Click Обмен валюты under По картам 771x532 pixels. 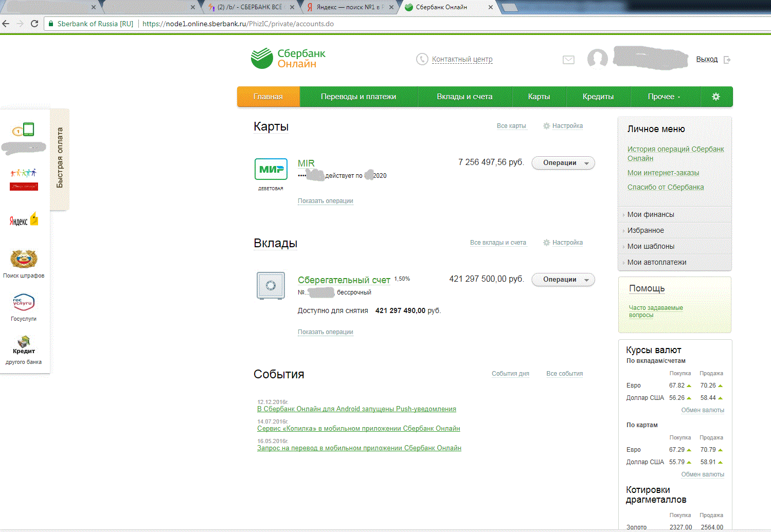[703, 474]
